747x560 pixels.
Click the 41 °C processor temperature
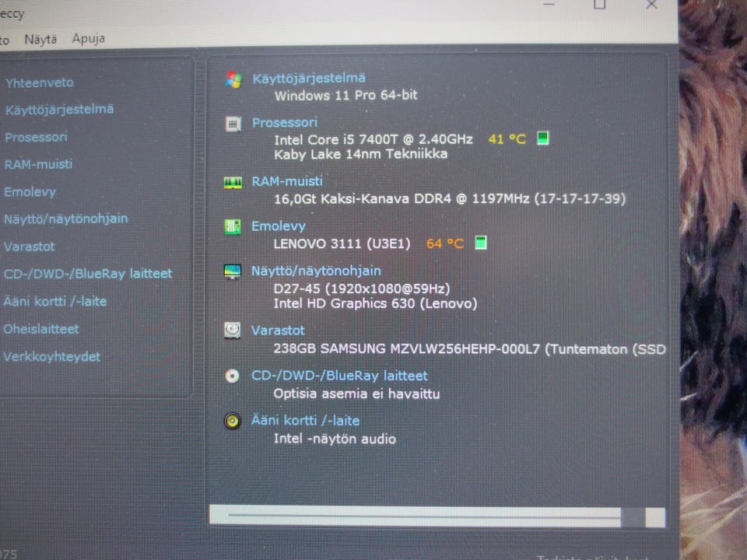[x=507, y=139]
